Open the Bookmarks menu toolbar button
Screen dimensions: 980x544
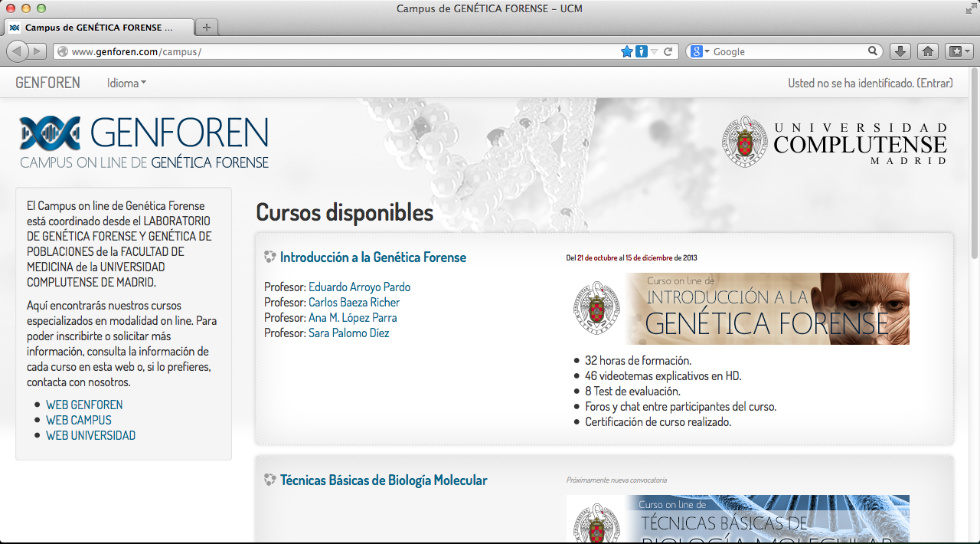[959, 51]
